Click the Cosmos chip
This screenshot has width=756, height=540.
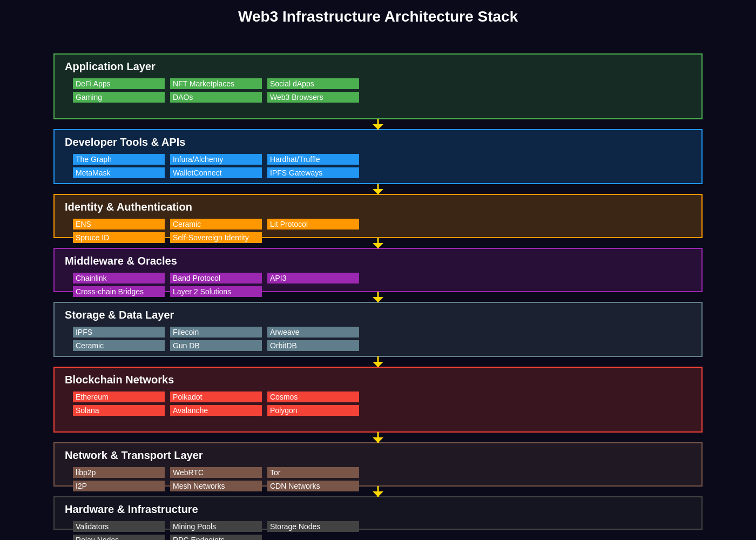click(313, 397)
